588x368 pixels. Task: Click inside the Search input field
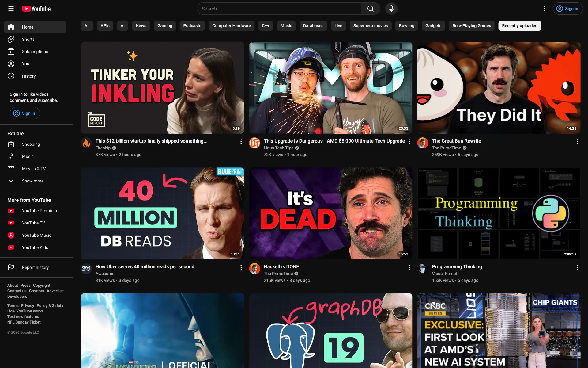(x=279, y=9)
